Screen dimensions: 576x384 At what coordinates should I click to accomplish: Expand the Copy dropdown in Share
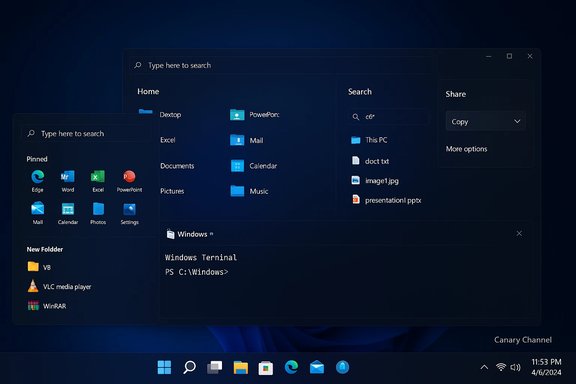pos(486,121)
